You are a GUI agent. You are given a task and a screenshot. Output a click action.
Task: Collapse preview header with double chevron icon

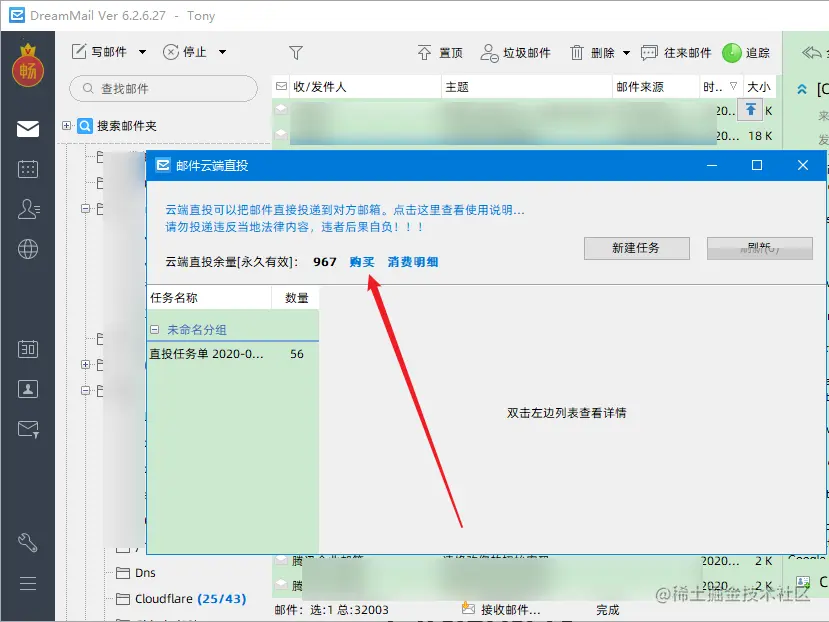[x=802, y=89]
